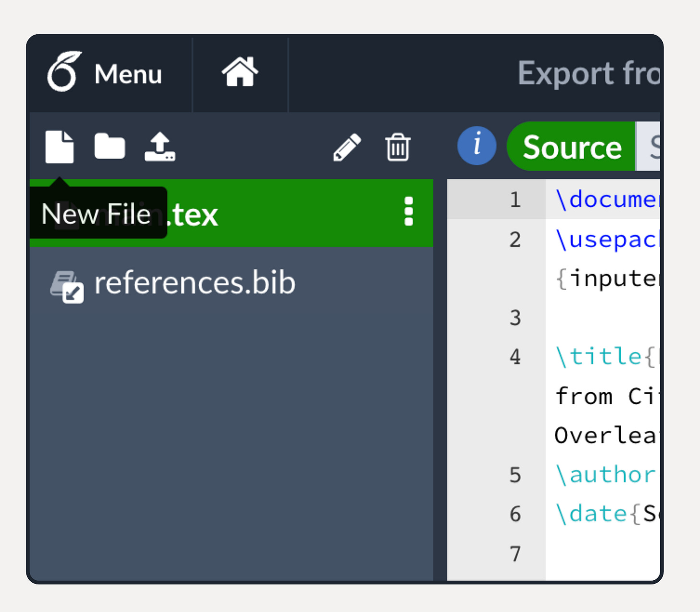Open the upload file dialog

coord(160,147)
